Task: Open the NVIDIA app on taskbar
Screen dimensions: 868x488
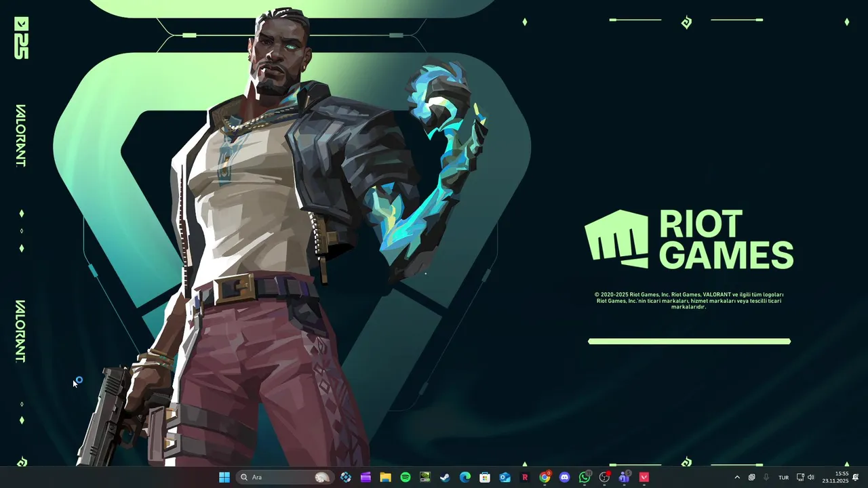Action: pyautogui.click(x=425, y=477)
